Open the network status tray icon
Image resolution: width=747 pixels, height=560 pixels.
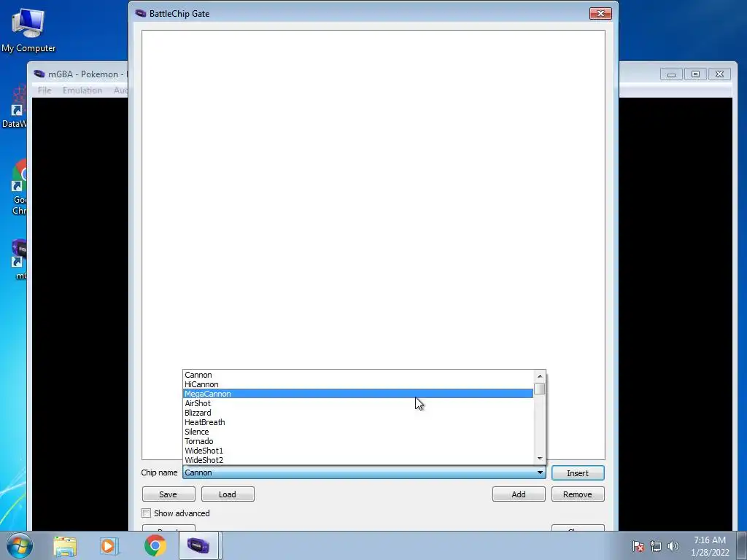click(x=656, y=546)
